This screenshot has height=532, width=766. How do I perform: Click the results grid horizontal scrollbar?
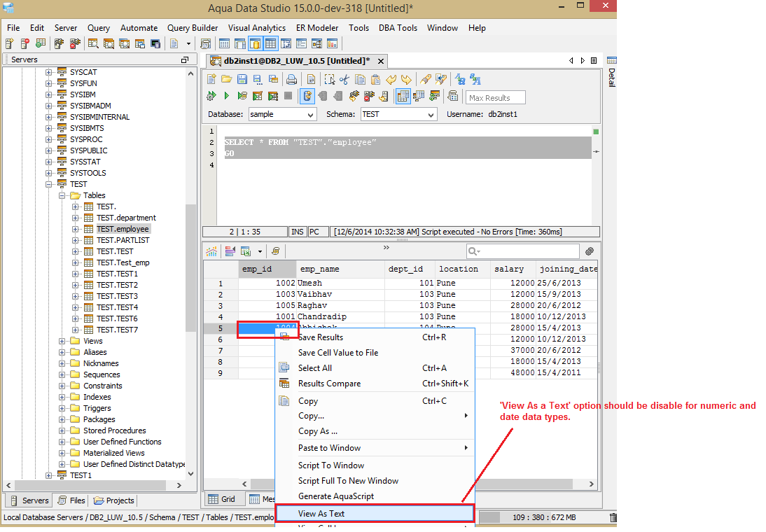tap(412, 484)
